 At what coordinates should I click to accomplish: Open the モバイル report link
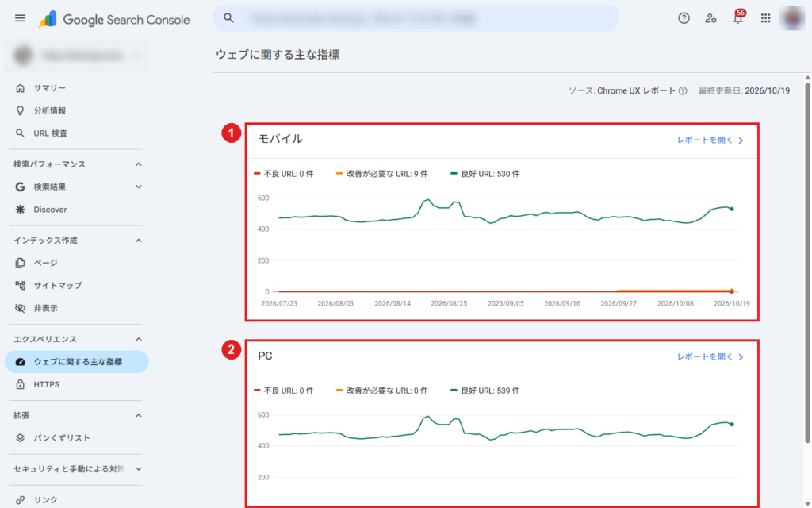(x=710, y=140)
